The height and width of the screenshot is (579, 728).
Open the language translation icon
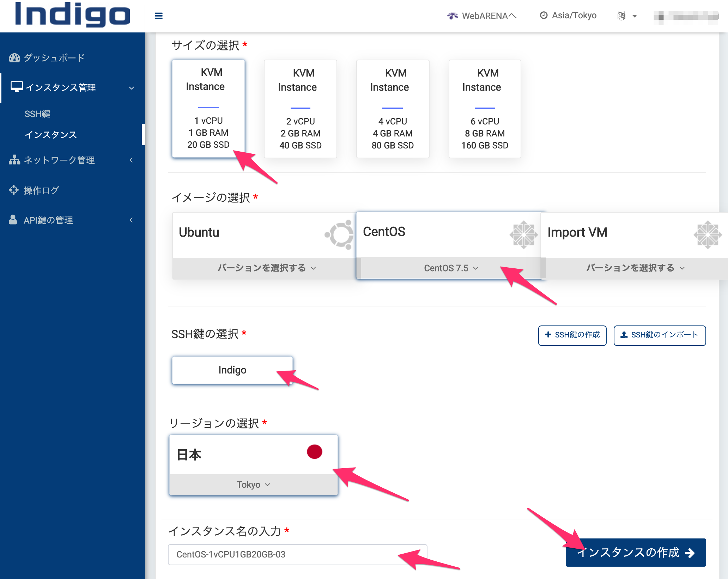tap(621, 16)
